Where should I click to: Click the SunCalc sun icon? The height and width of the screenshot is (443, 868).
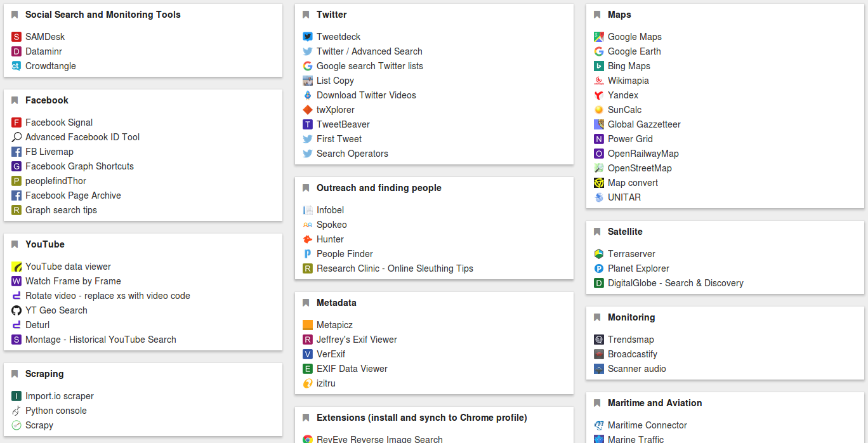coord(599,110)
